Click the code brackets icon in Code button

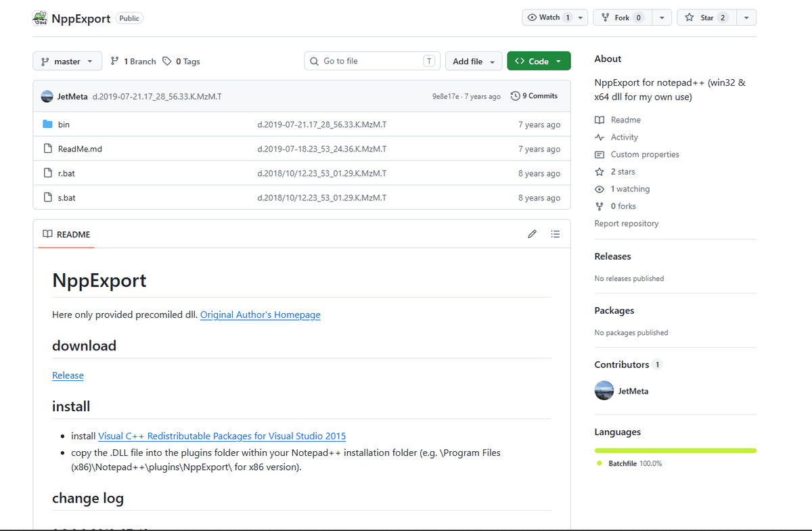pyautogui.click(x=520, y=61)
